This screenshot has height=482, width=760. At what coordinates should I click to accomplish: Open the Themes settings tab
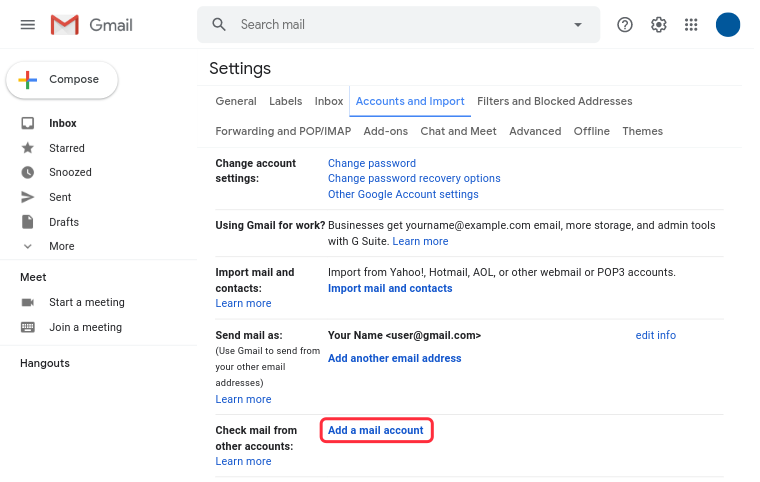coord(643,131)
